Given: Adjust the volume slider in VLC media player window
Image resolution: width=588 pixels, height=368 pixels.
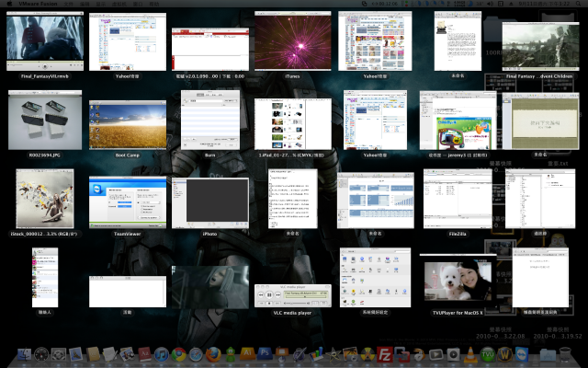Looking at the screenshot, I should (298, 303).
